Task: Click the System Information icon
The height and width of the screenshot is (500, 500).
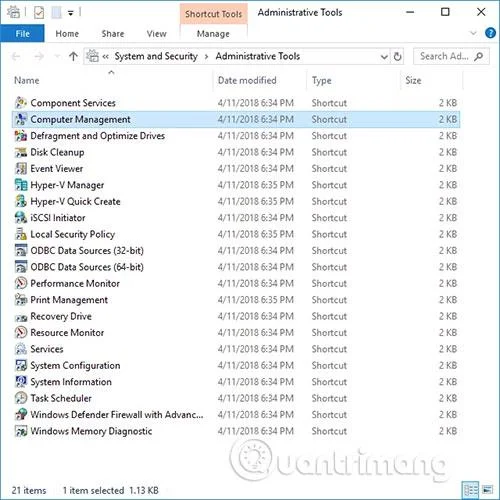Action: tap(21, 381)
